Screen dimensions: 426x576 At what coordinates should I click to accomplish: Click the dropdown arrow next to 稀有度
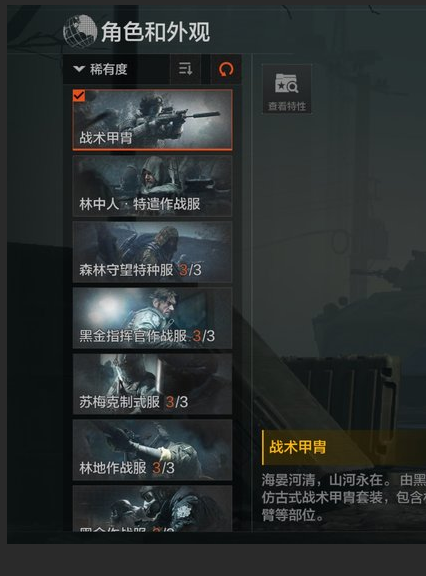(x=79, y=69)
